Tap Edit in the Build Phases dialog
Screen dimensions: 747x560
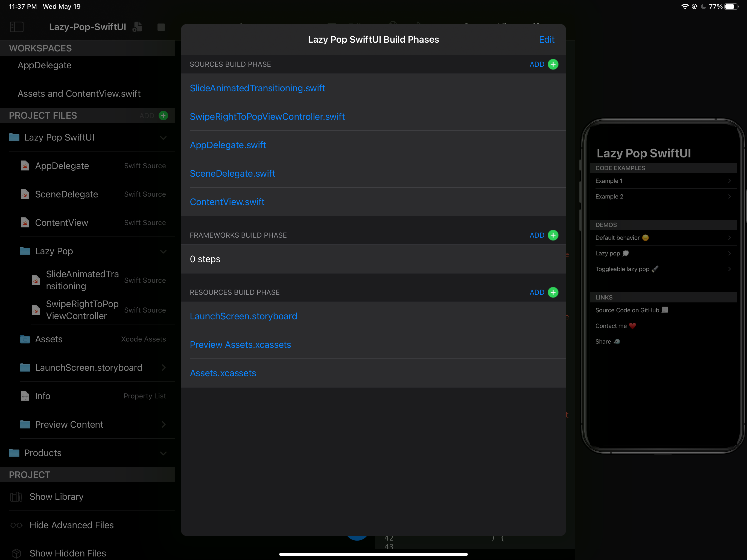(x=546, y=39)
